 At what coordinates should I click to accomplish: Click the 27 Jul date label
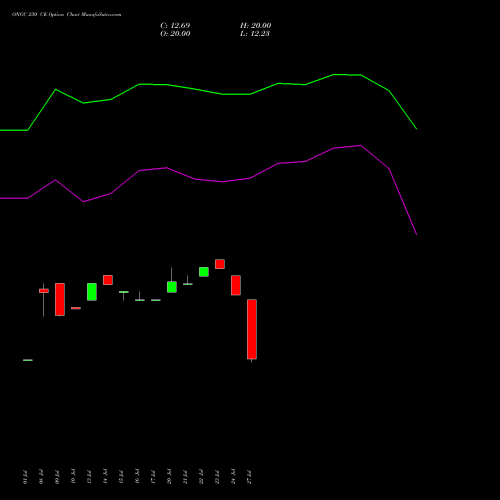click(x=250, y=477)
